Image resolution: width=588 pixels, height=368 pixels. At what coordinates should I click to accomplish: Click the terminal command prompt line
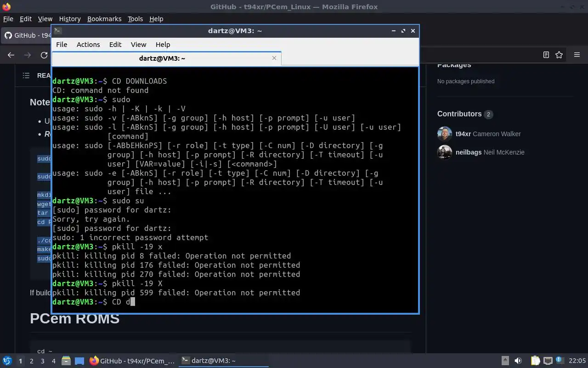pyautogui.click(x=94, y=302)
